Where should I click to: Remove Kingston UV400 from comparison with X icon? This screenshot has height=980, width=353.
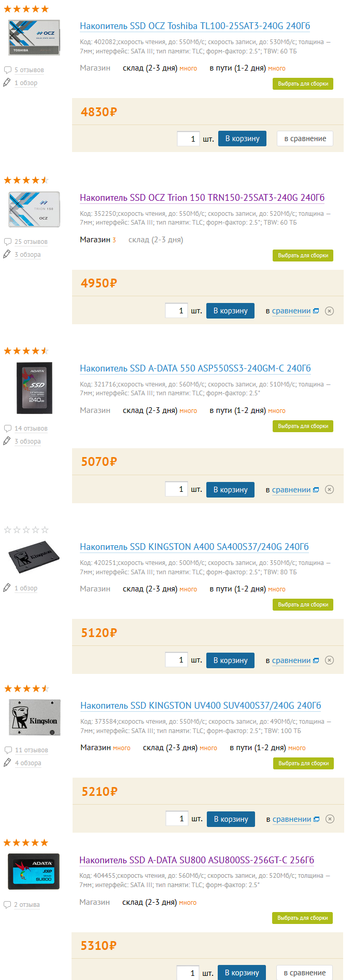coord(330,819)
